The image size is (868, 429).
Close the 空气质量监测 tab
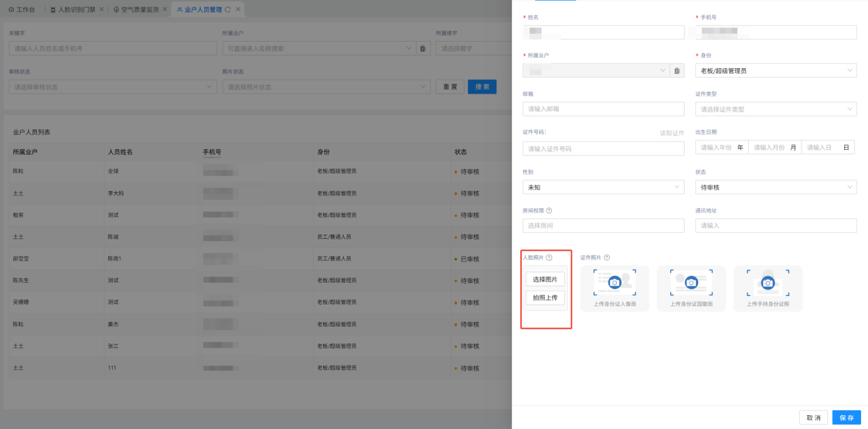click(x=165, y=10)
